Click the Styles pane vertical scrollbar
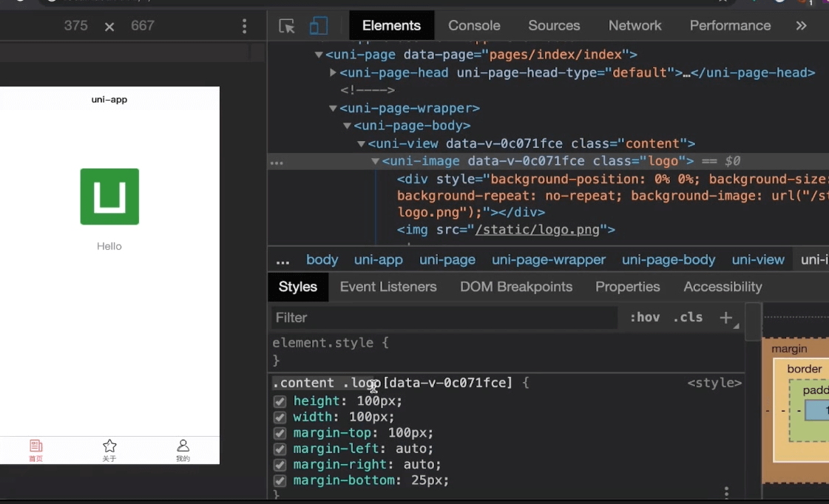The height and width of the screenshot is (504, 829). coord(753,322)
